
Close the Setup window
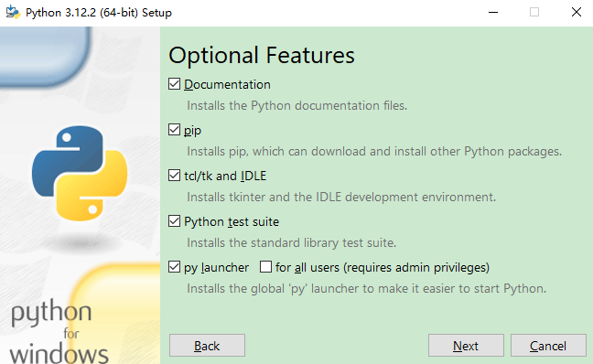tap(576, 12)
